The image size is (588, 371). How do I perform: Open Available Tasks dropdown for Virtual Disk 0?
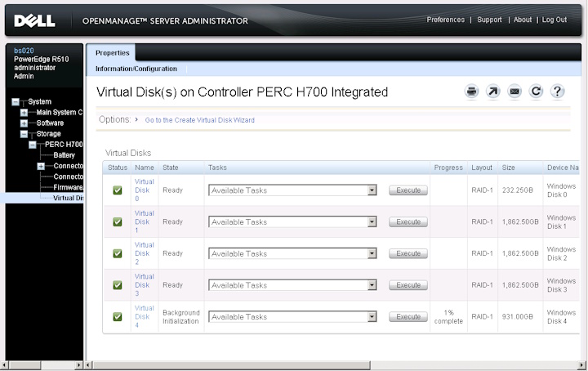click(292, 190)
